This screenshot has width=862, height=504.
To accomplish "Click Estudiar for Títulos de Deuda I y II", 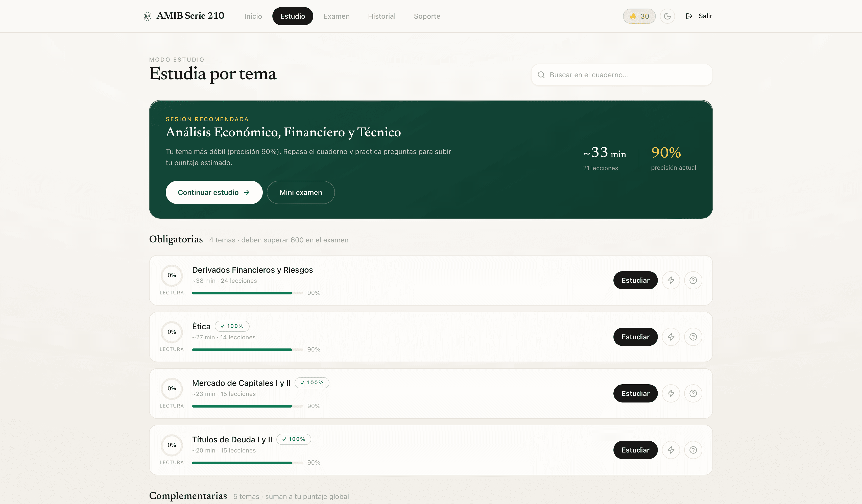I will point(635,450).
